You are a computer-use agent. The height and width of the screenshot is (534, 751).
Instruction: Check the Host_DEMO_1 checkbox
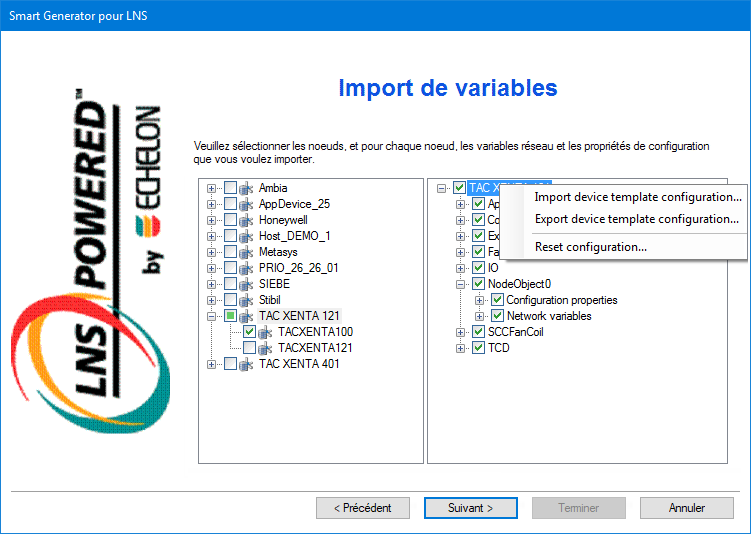point(230,236)
